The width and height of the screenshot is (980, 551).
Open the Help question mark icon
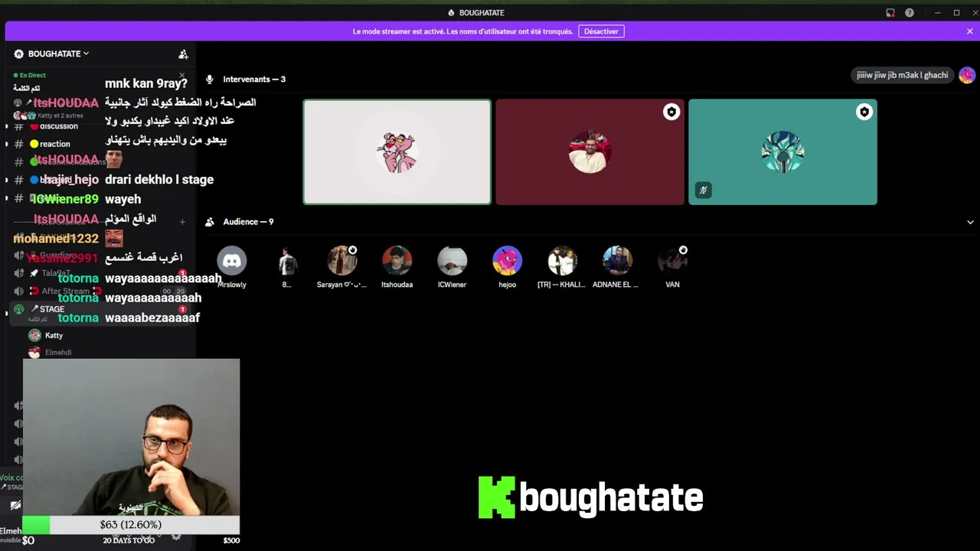pyautogui.click(x=909, y=13)
